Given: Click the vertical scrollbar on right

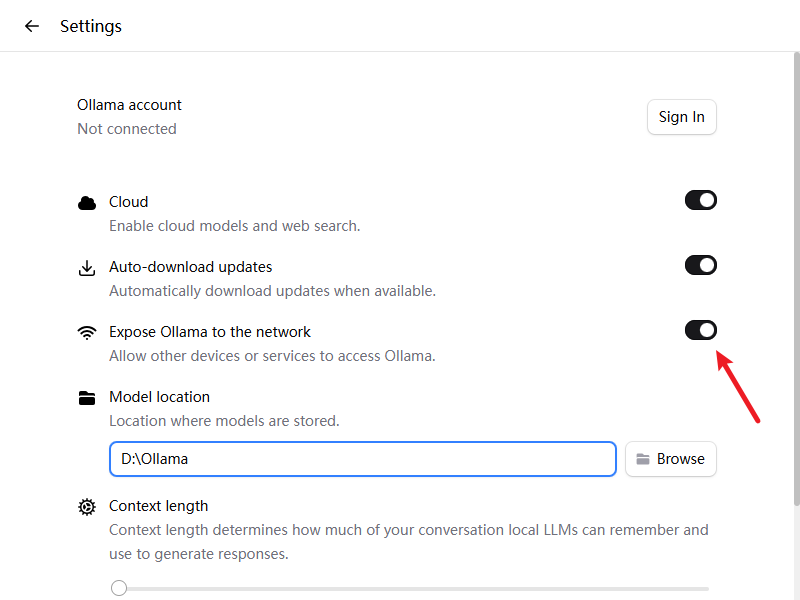Looking at the screenshot, I should (x=796, y=279).
